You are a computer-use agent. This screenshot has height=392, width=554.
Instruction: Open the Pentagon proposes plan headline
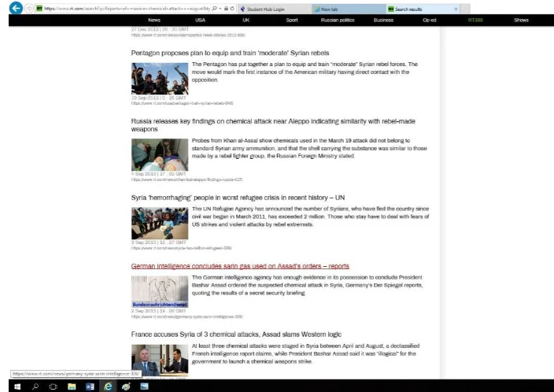[230, 53]
